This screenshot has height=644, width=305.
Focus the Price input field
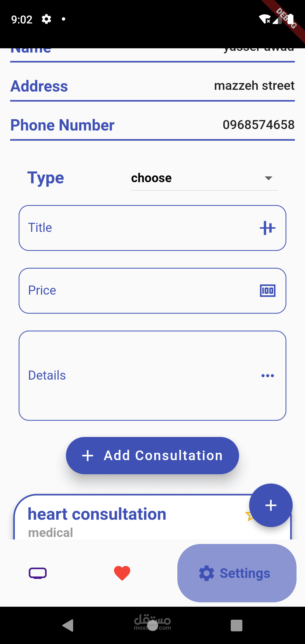(x=136, y=291)
